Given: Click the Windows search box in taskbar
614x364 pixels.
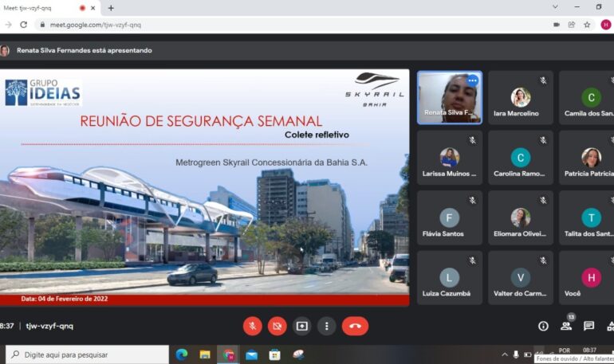Looking at the screenshot, I should (88, 354).
